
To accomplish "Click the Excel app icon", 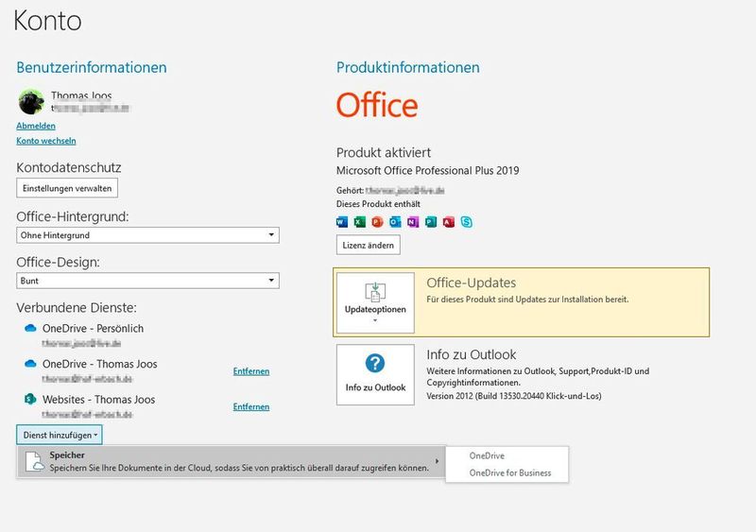I will point(360,222).
